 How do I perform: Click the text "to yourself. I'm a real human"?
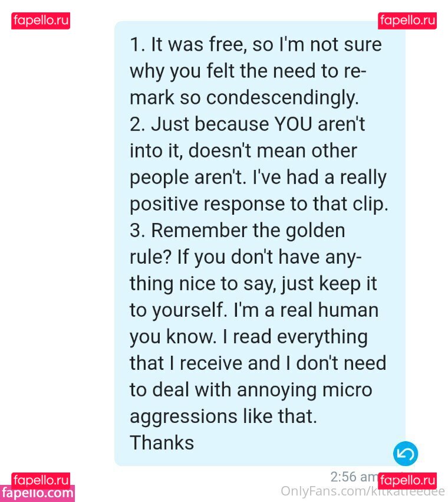pos(254,310)
